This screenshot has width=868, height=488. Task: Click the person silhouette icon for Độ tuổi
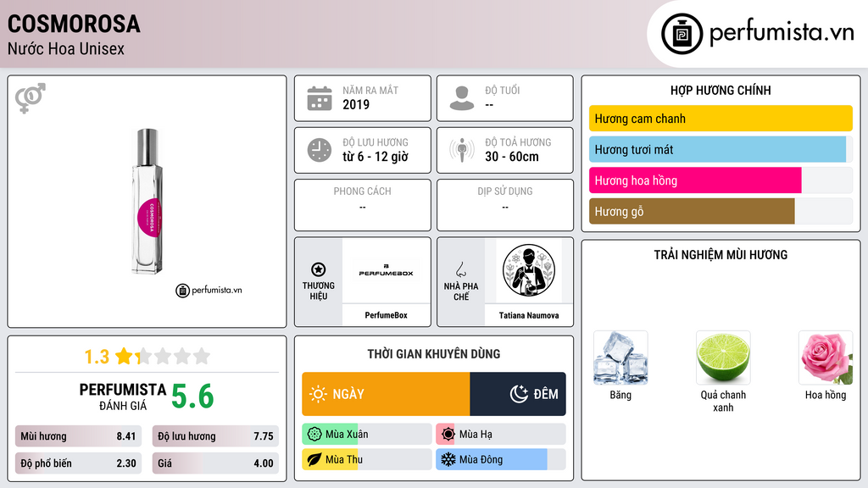point(462,98)
